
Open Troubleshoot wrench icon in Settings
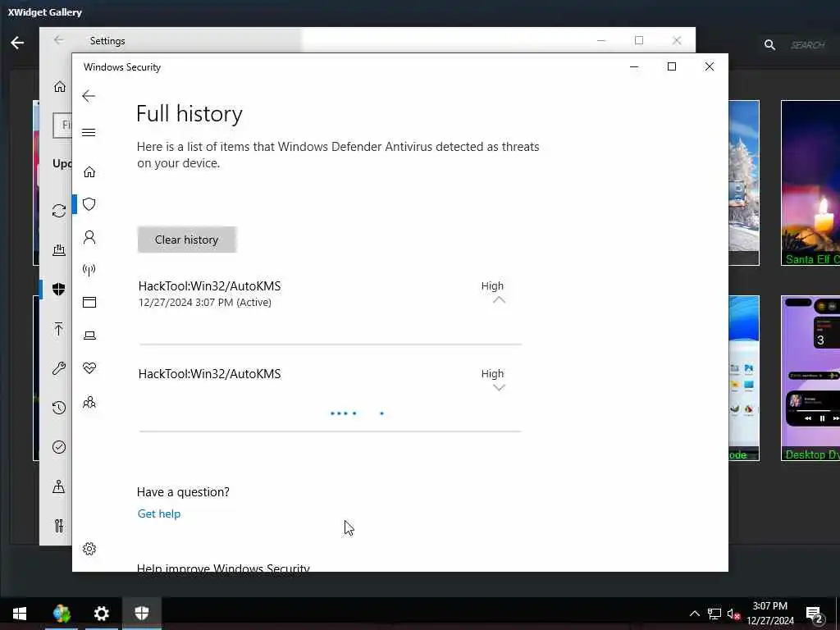(59, 368)
